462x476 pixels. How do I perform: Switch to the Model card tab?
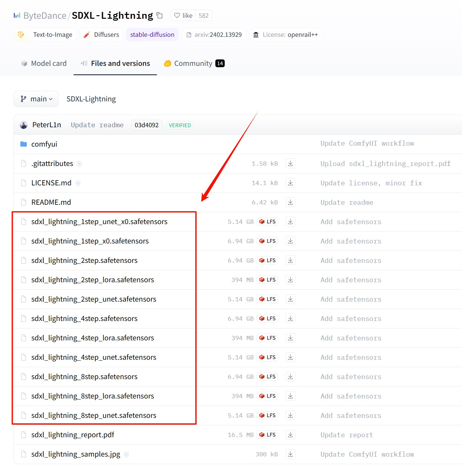(x=44, y=63)
